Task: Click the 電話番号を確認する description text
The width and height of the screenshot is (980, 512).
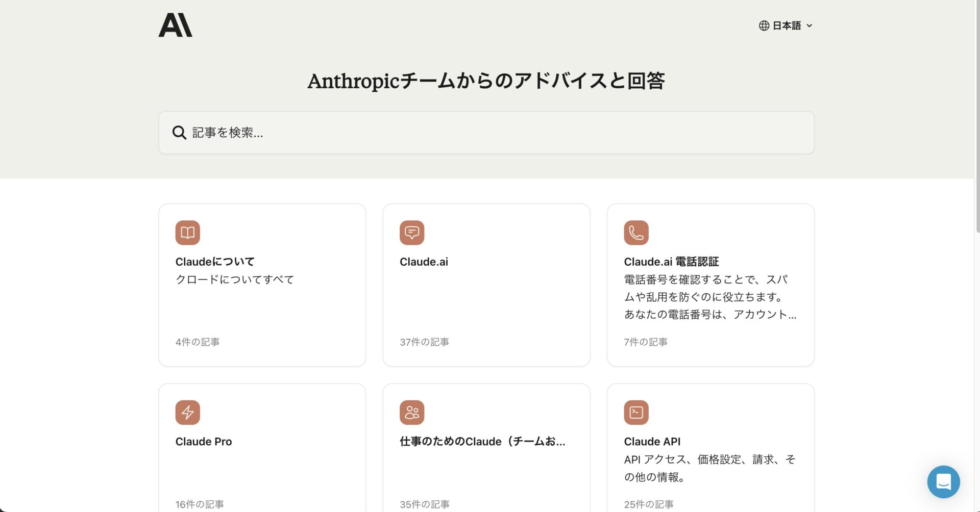Action: (x=710, y=297)
